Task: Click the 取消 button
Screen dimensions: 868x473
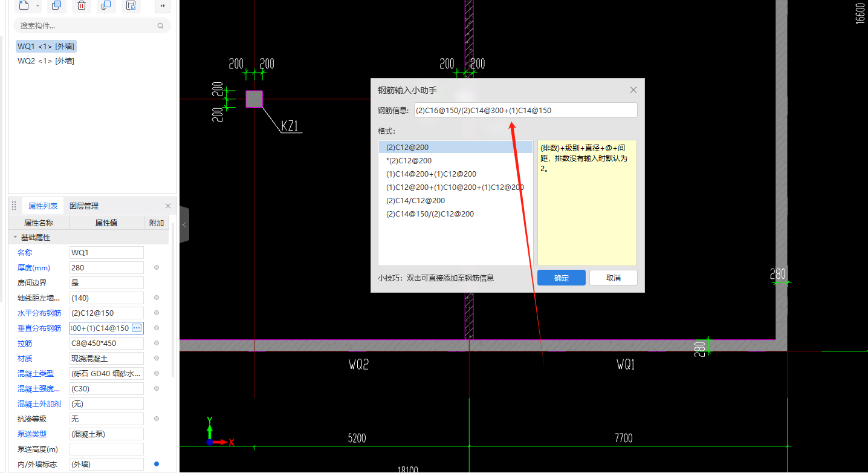Action: coord(614,278)
